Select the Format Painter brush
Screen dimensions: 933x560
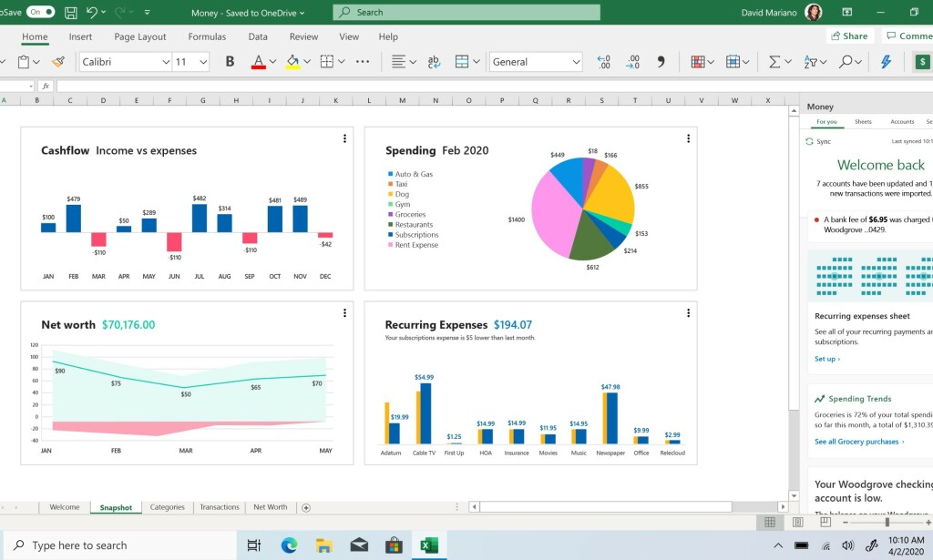point(58,62)
